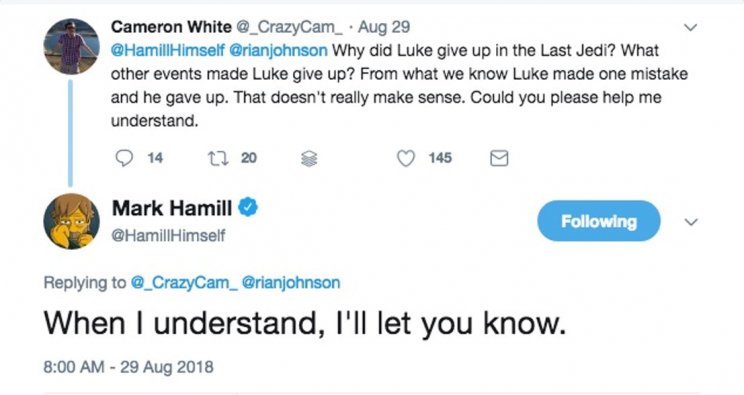This screenshot has height=395, width=744.
Task: Open Mark Hamill's cartoon avatar
Action: point(72,221)
